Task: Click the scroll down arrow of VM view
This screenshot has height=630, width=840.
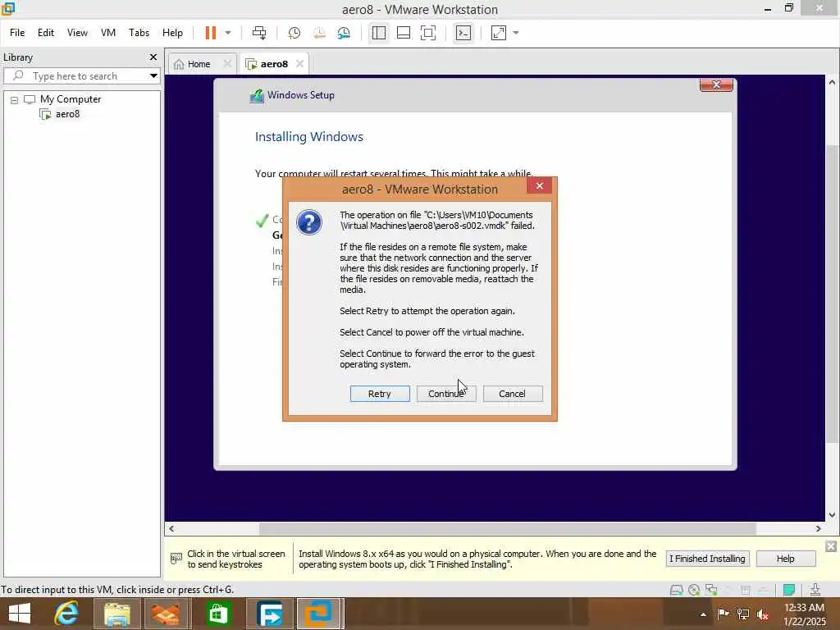Action: 832,515
